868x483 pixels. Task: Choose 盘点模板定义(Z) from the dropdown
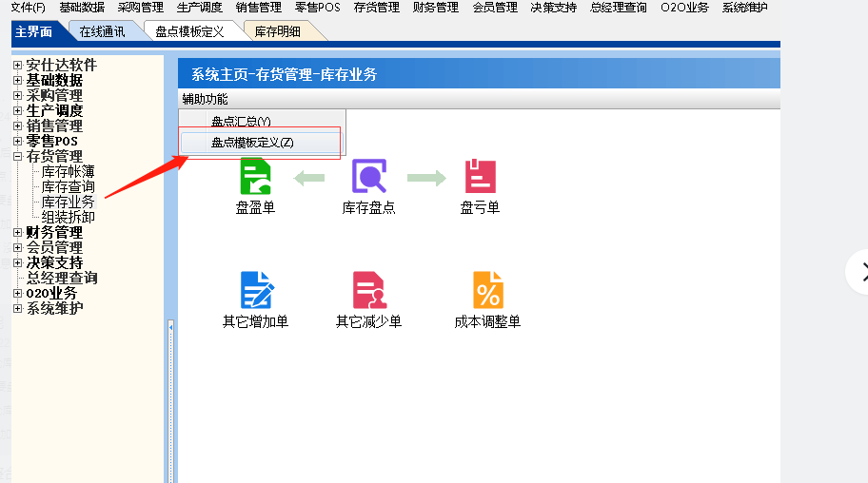pyautogui.click(x=262, y=143)
